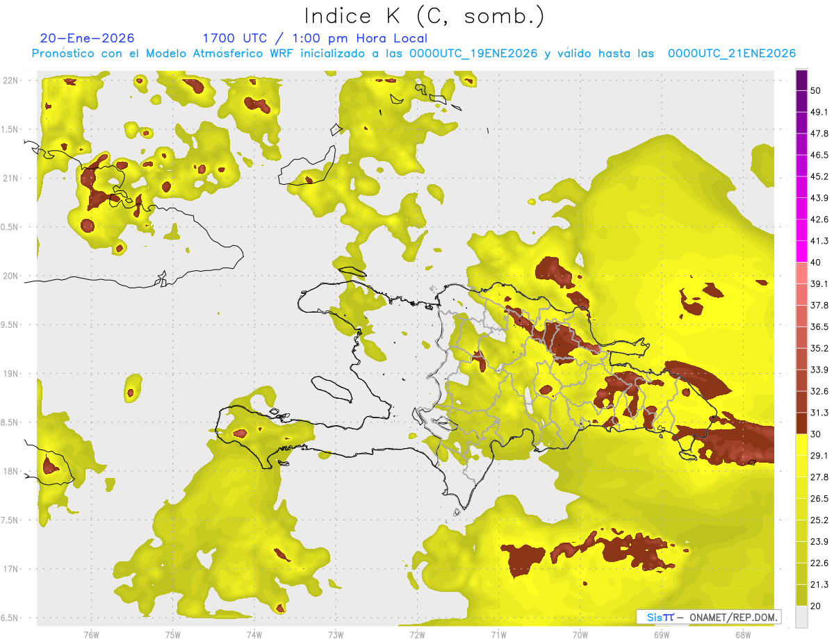This screenshot has height=644, width=834.
Task: Click the "19N" latitude label
Action: pos(11,374)
